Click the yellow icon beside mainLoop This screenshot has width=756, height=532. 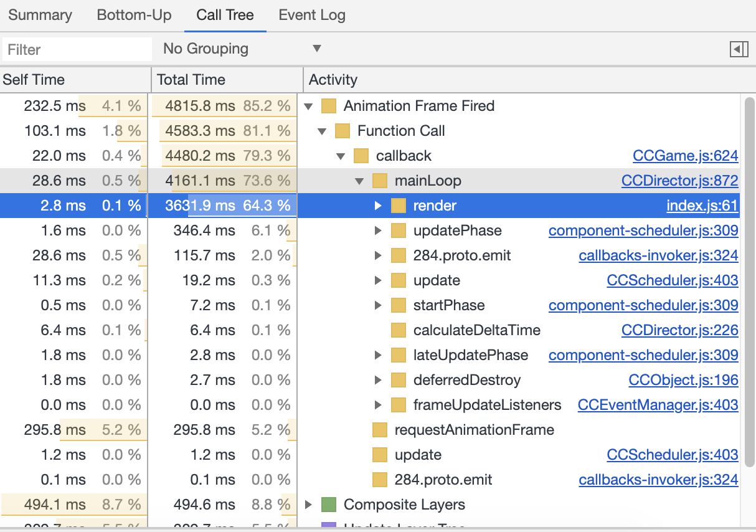click(380, 181)
